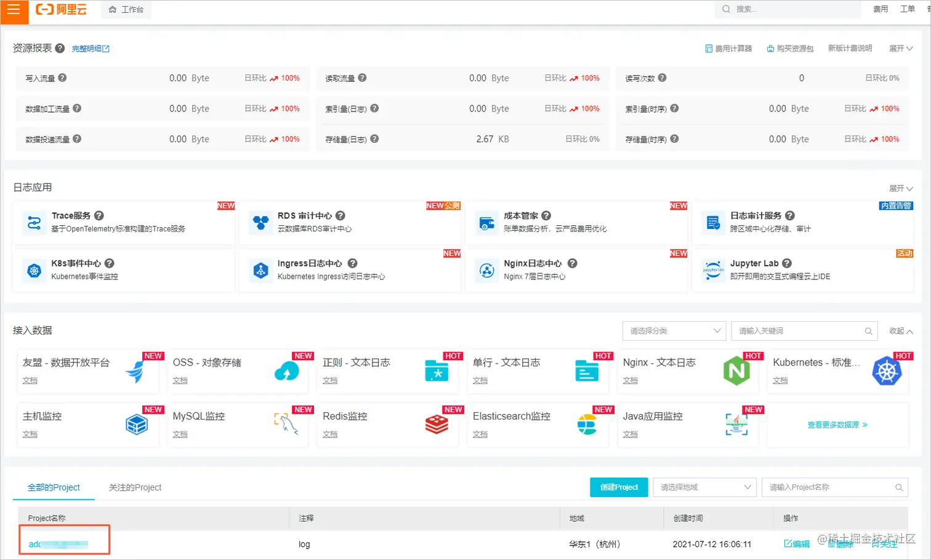The width and height of the screenshot is (931, 560).
Task: Show help tooltip for 存储量(时序)
Action: (x=674, y=138)
